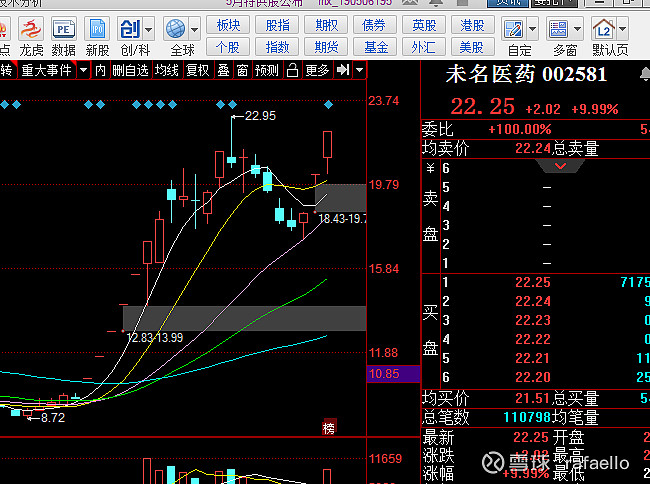Click buy level 1 price 22.25

tap(533, 282)
